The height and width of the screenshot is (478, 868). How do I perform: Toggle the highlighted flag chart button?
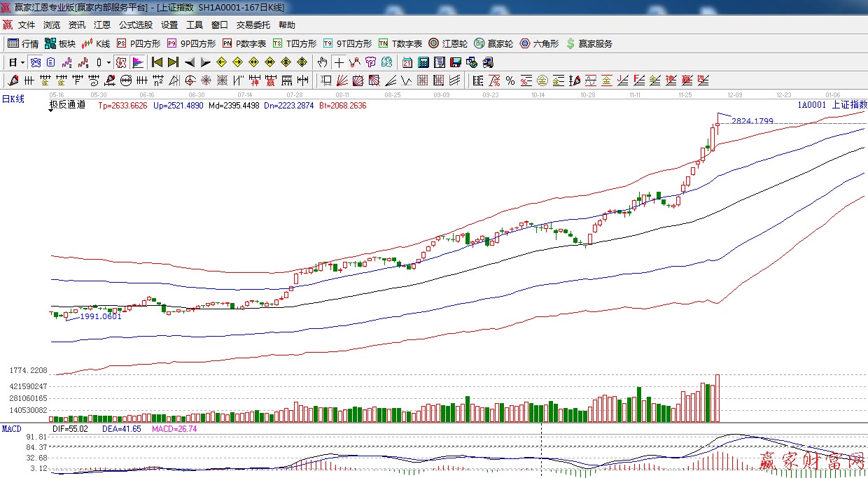point(137,62)
